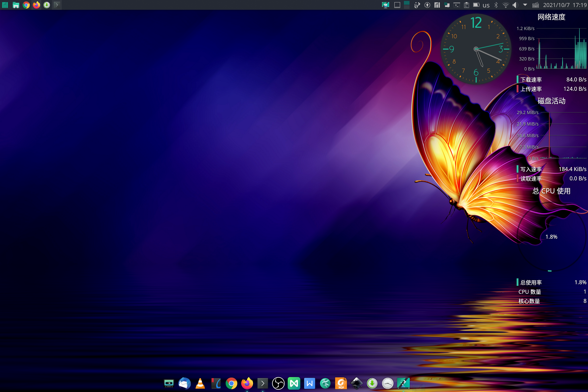Launch the teal pen icon in dock
The width and height of the screenshot is (588, 392).
click(403, 383)
